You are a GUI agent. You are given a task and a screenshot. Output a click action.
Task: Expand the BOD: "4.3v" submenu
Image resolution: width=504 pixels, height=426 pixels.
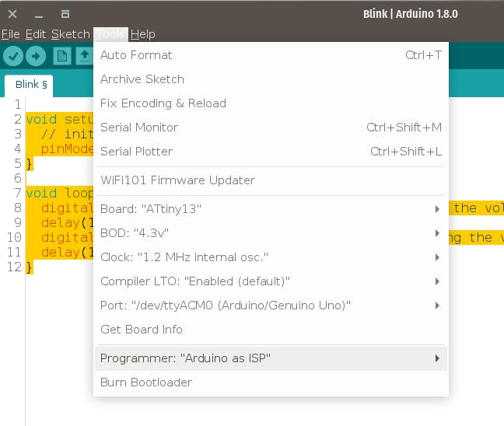[x=271, y=233]
